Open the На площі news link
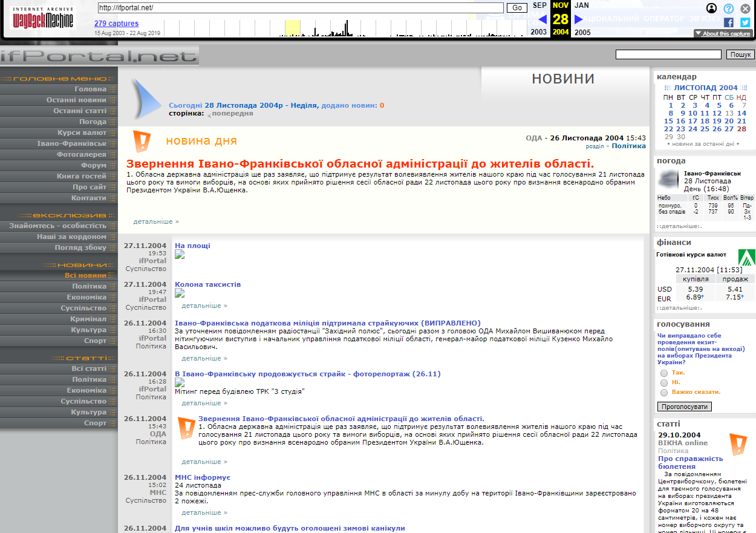 pos(193,246)
